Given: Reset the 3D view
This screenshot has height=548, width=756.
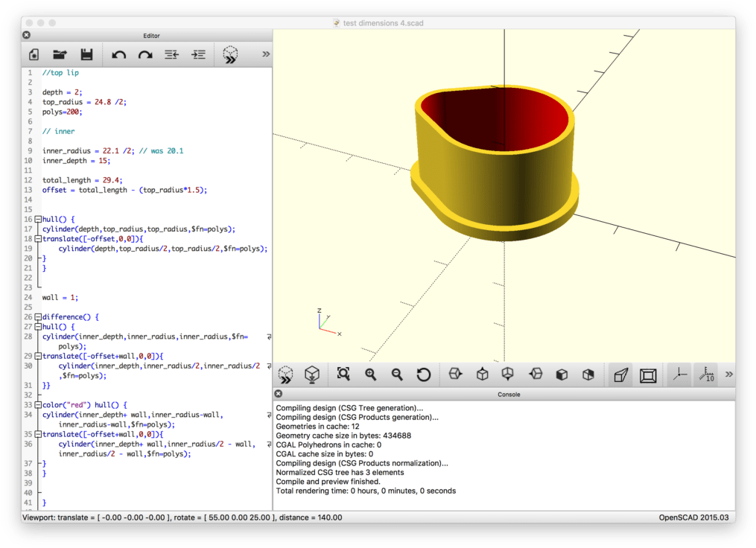Looking at the screenshot, I should [x=424, y=375].
